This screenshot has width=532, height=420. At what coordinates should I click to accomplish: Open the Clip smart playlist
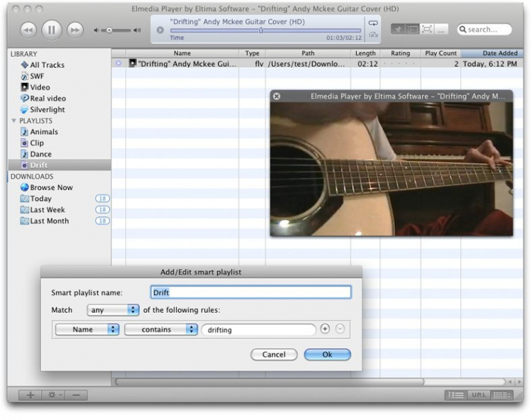click(x=37, y=143)
